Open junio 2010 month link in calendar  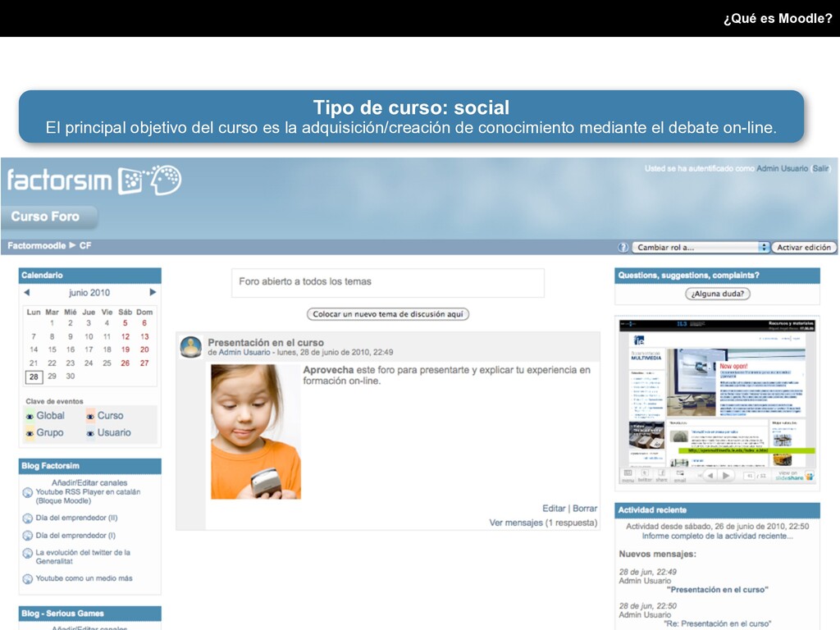click(x=89, y=293)
